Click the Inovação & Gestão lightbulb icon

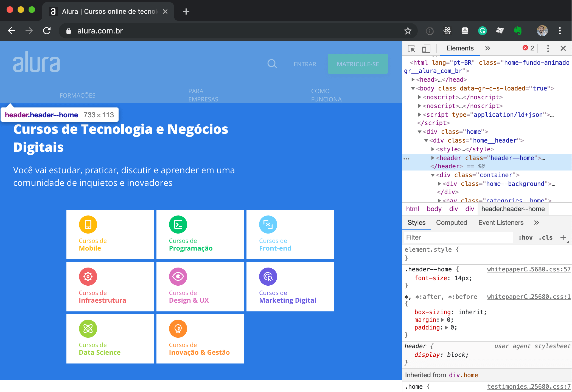click(x=178, y=329)
